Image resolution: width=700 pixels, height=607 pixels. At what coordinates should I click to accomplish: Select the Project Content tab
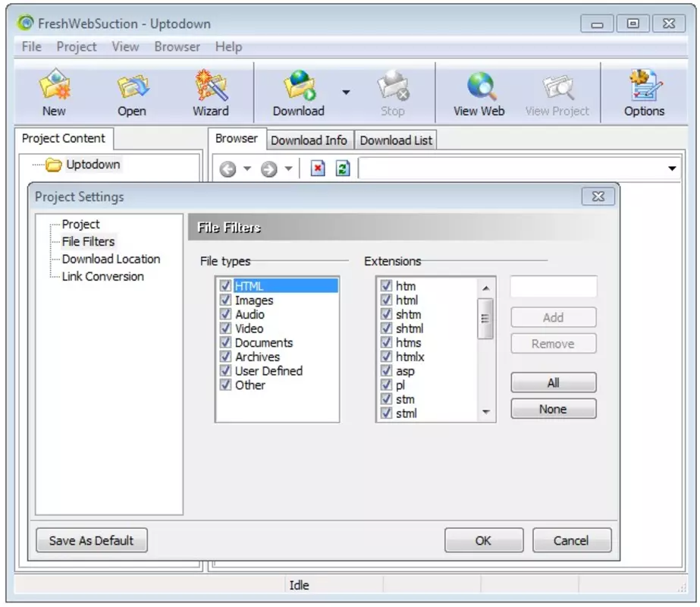click(64, 138)
